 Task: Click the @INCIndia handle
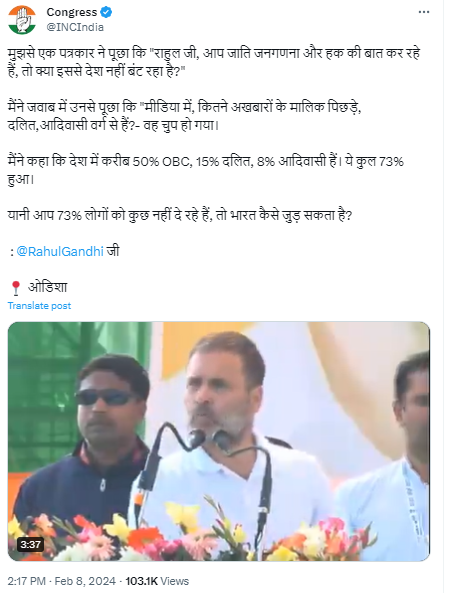(x=75, y=27)
